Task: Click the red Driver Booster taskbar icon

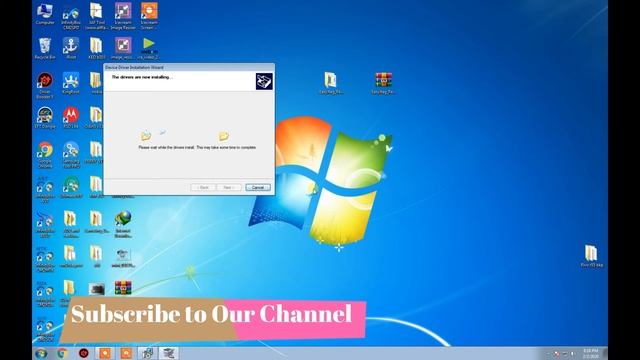Action: point(84,353)
